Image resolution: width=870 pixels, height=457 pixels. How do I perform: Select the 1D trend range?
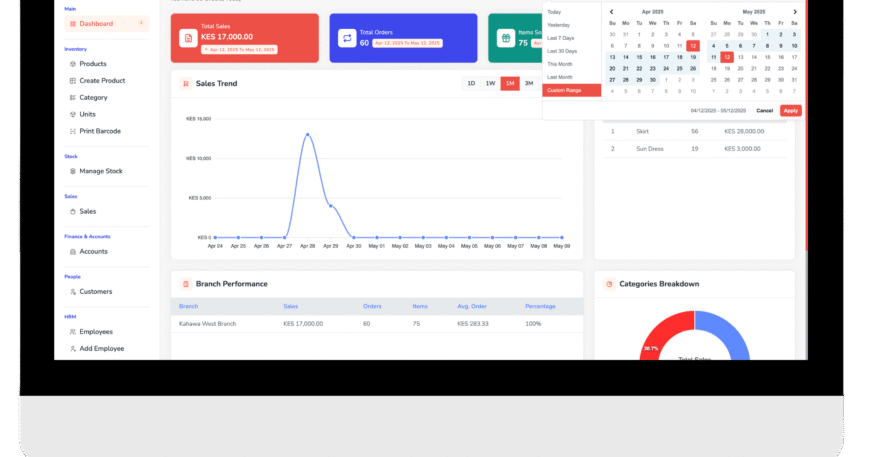tap(471, 84)
